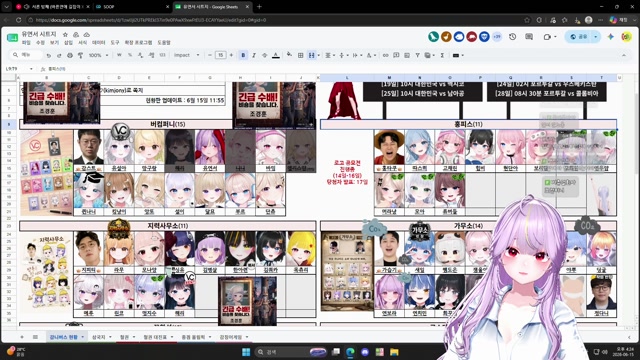
Task: Toggle merge cells button
Action: click(311, 55)
